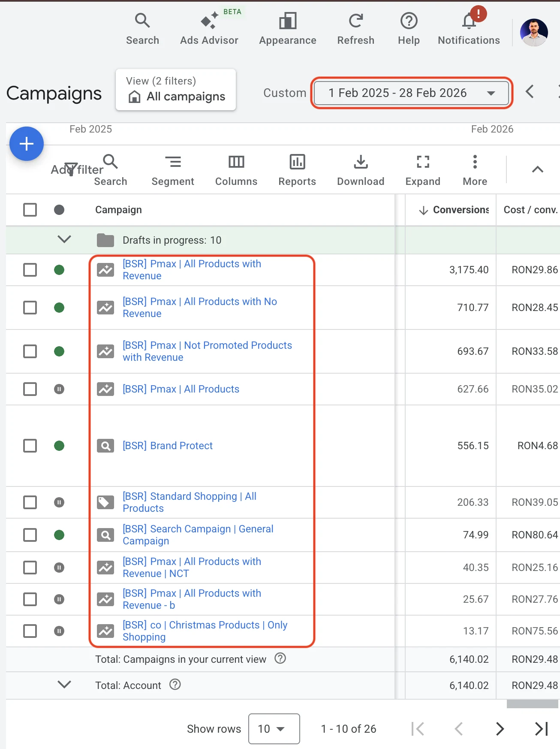Open the Appearance settings

[288, 29]
